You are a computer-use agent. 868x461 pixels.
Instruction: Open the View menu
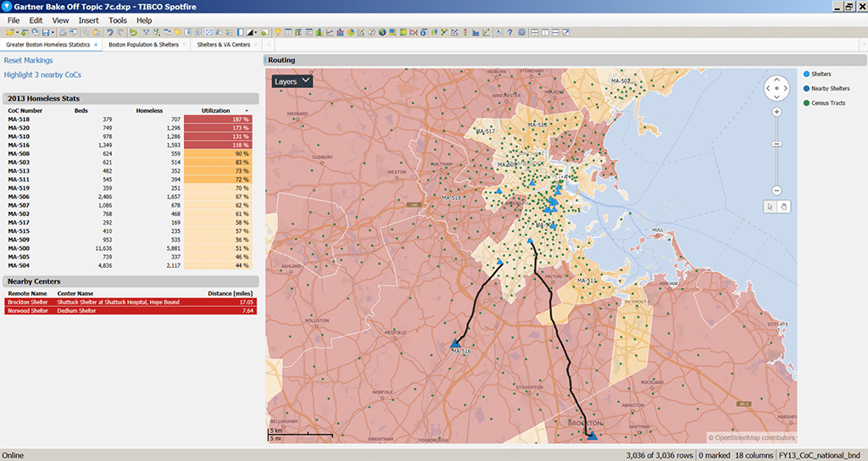60,20
